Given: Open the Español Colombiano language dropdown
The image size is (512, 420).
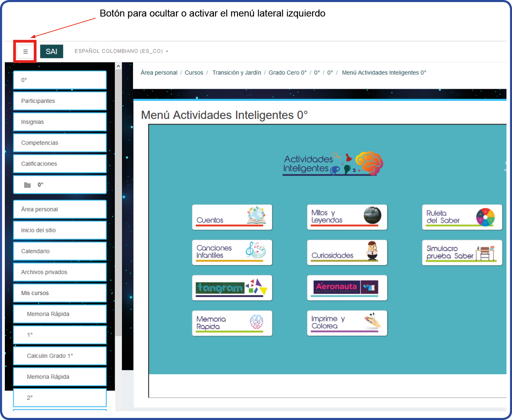Looking at the screenshot, I should (x=121, y=51).
